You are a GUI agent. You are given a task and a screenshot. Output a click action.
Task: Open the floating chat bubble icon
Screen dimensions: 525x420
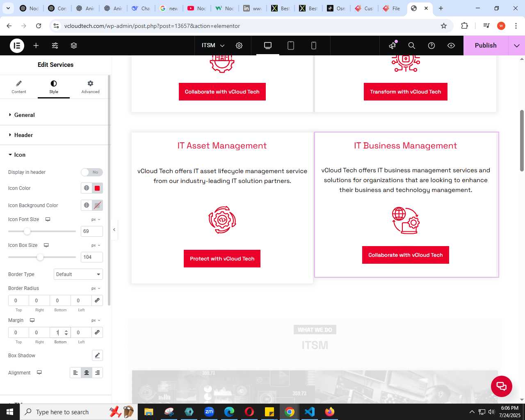(x=502, y=386)
